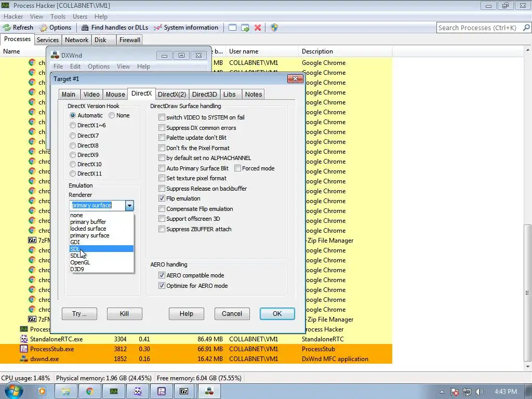Enable switch VIDEO to SYSTEM on fail
Viewport: 532px width, 399px height.
click(x=162, y=117)
